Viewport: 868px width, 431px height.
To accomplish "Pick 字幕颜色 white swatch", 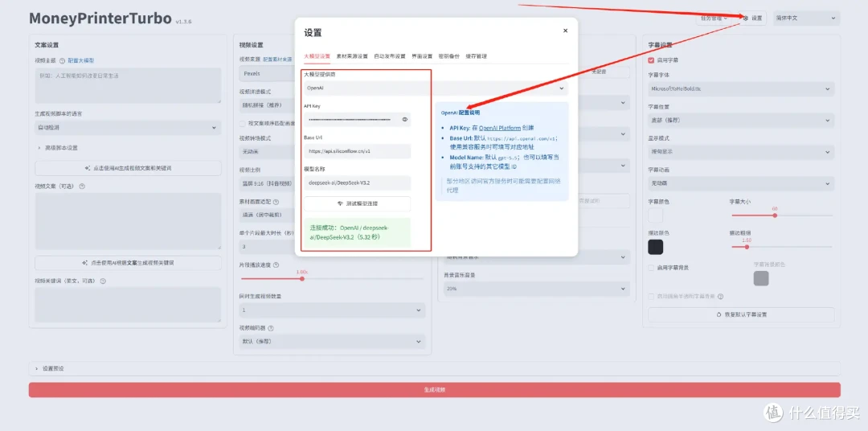I will (656, 215).
